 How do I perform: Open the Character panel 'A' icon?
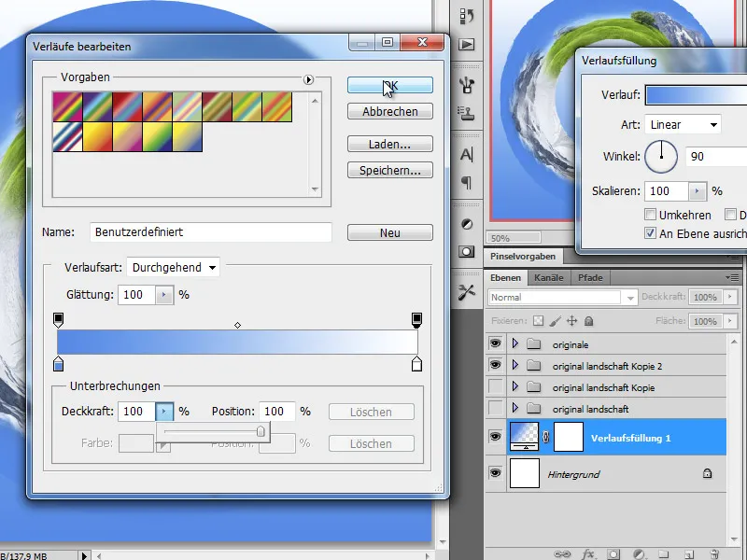click(x=466, y=154)
